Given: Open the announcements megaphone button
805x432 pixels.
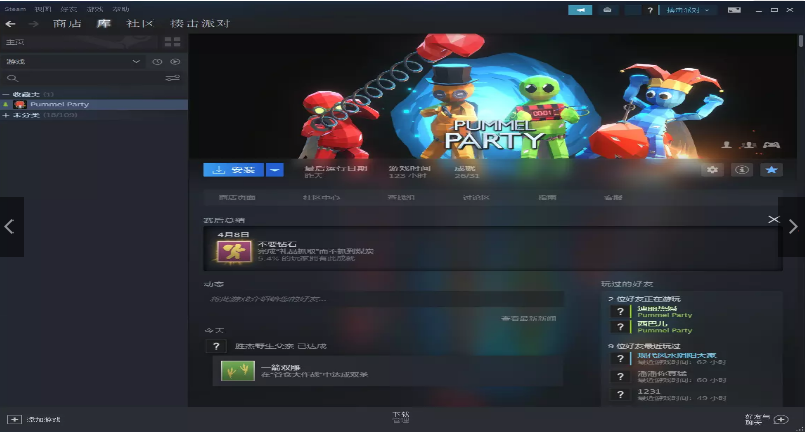Looking at the screenshot, I should point(580,10).
